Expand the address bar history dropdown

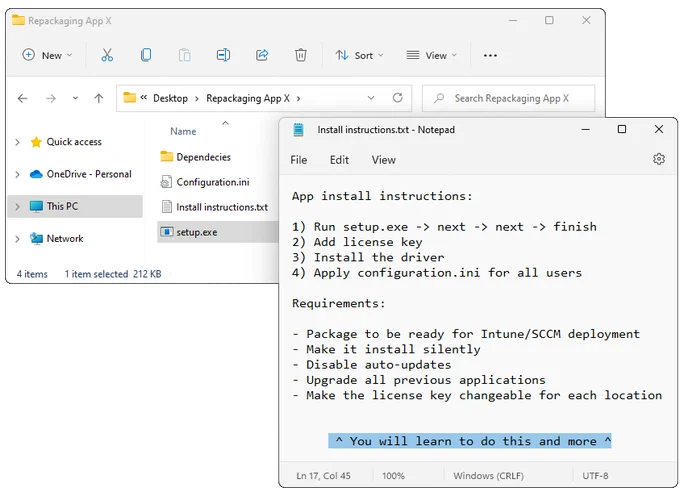point(371,98)
